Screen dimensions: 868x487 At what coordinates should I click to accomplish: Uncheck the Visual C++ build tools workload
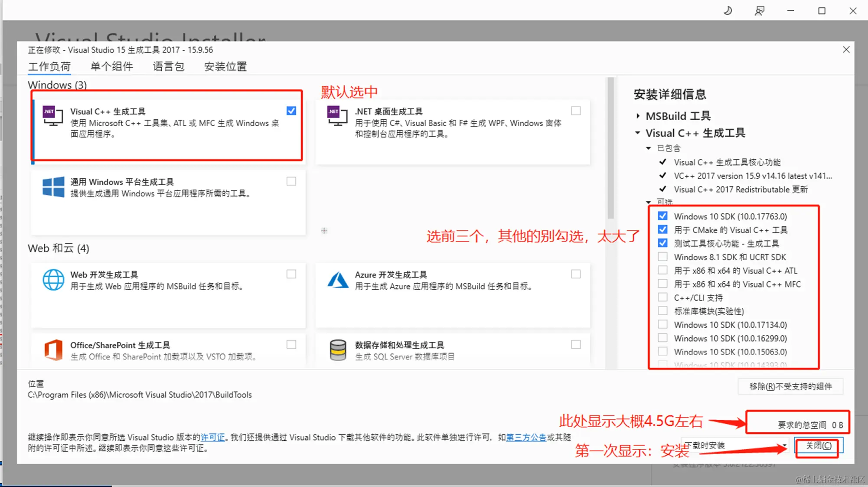(291, 111)
